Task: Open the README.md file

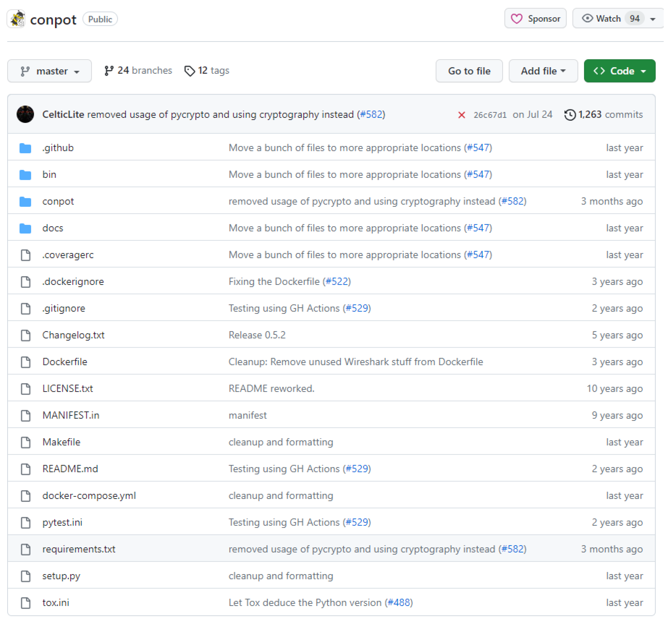Action: pyautogui.click(x=70, y=469)
